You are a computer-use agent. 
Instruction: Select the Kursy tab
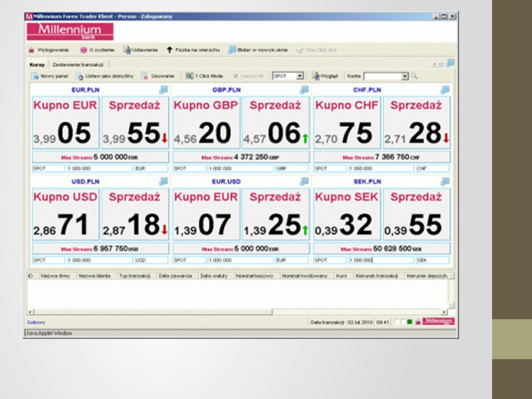pos(37,65)
